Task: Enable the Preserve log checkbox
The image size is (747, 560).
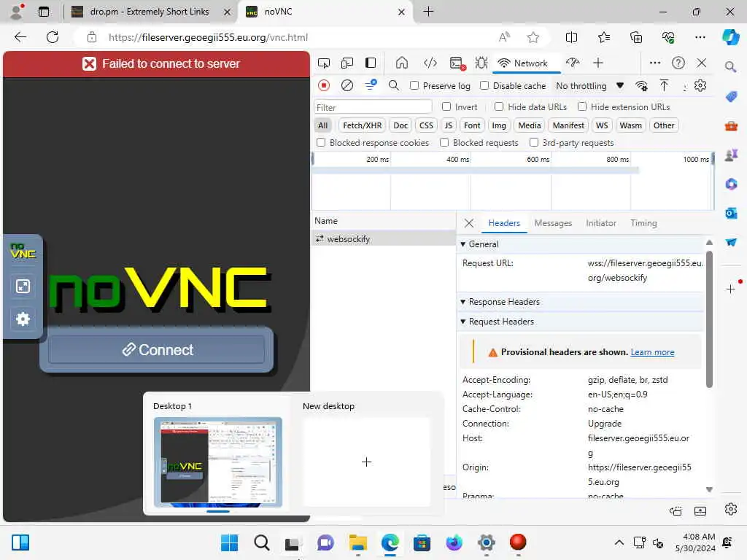Action: coord(414,85)
